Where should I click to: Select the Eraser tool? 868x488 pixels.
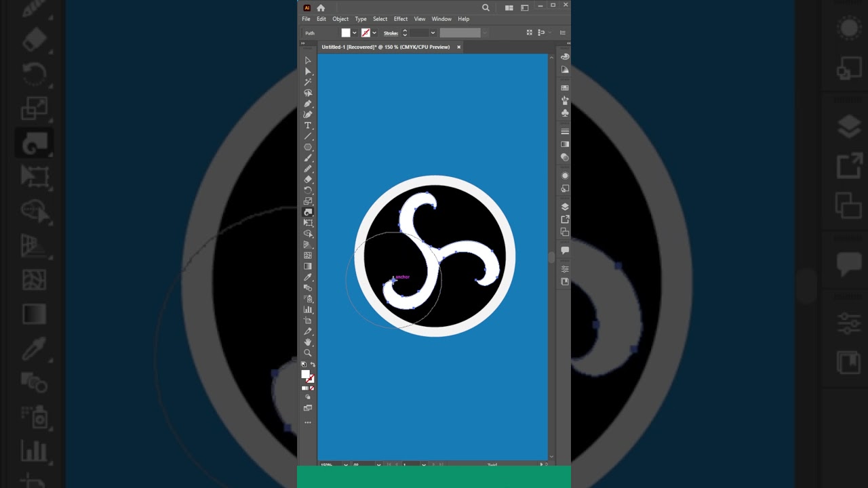[x=308, y=180]
